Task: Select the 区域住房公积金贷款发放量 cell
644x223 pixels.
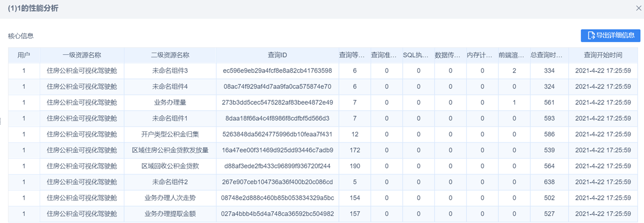Action: point(170,150)
